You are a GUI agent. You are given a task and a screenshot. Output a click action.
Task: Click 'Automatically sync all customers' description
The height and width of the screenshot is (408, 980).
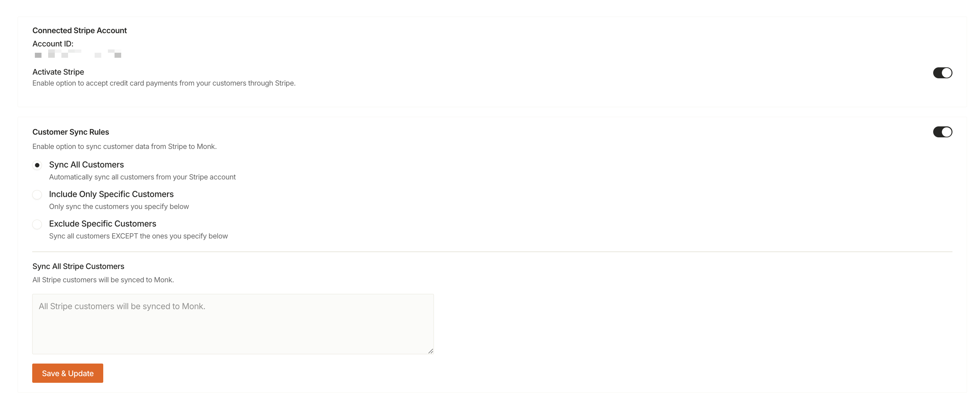tap(142, 177)
